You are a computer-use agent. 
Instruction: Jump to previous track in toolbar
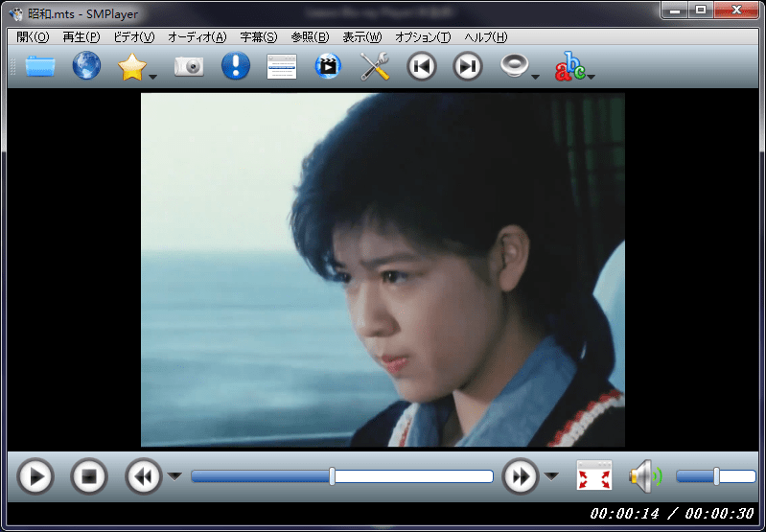[x=422, y=66]
